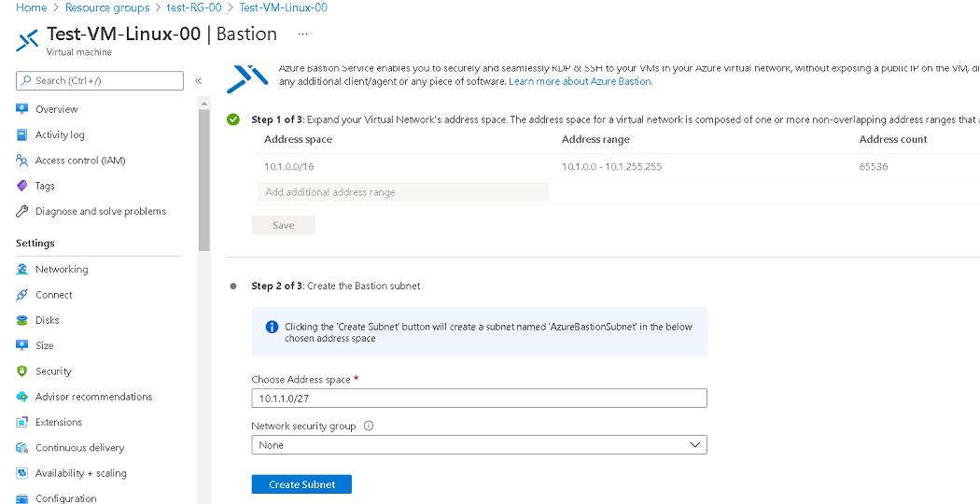Click the Availability + scaling icon
Screen dimensions: 980x504
pyautogui.click(x=21, y=473)
